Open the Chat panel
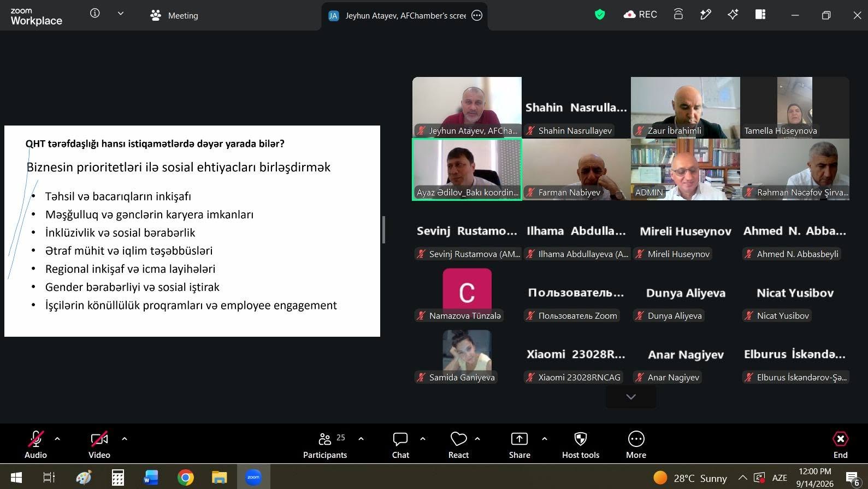Screen dimensions: 868x489 (x=400, y=445)
